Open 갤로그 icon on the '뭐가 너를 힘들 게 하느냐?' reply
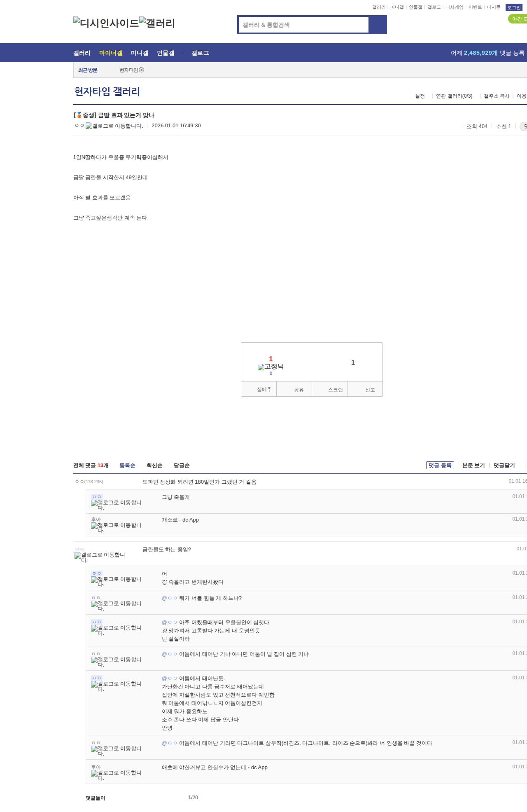The height and width of the screenshot is (812, 527). (116, 606)
